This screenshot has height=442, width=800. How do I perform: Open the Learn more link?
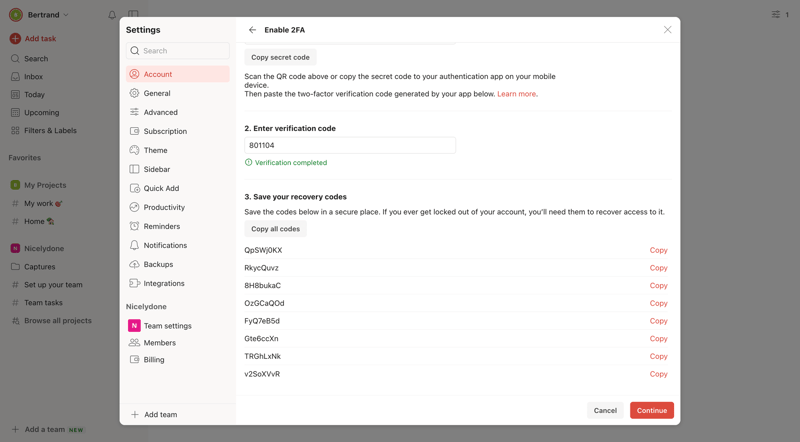pos(516,94)
